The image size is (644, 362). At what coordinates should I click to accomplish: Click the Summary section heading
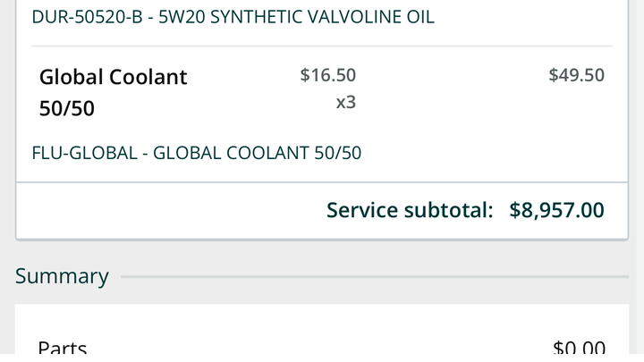click(62, 276)
